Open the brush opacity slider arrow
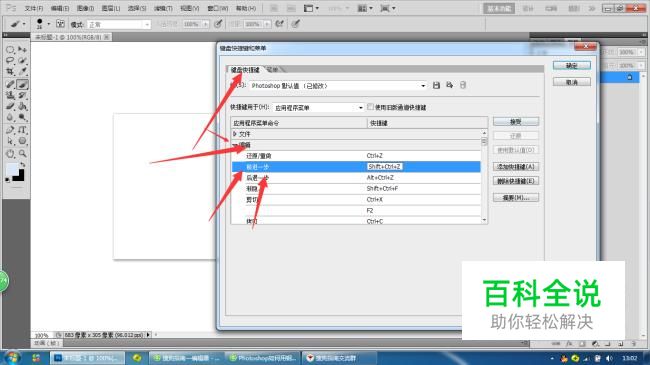The width and height of the screenshot is (650, 365). (205, 24)
